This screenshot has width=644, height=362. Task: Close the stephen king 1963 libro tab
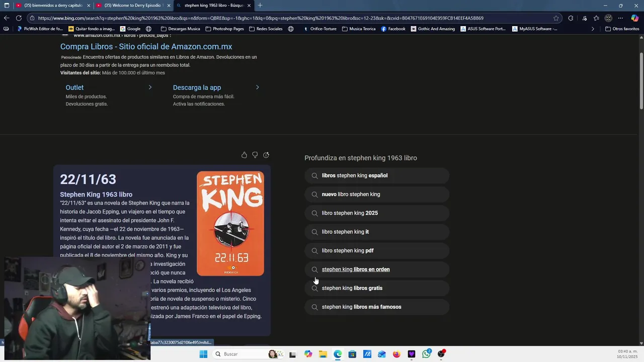coord(249,6)
